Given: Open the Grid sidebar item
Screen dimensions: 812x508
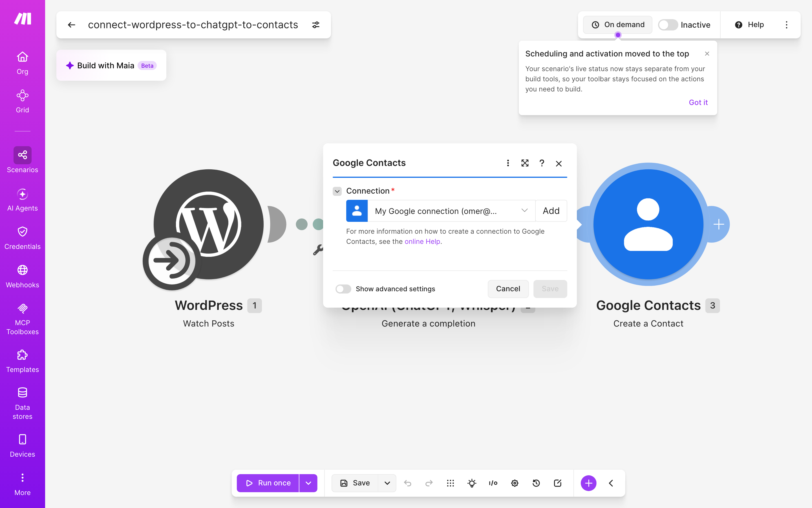Looking at the screenshot, I should tap(23, 101).
